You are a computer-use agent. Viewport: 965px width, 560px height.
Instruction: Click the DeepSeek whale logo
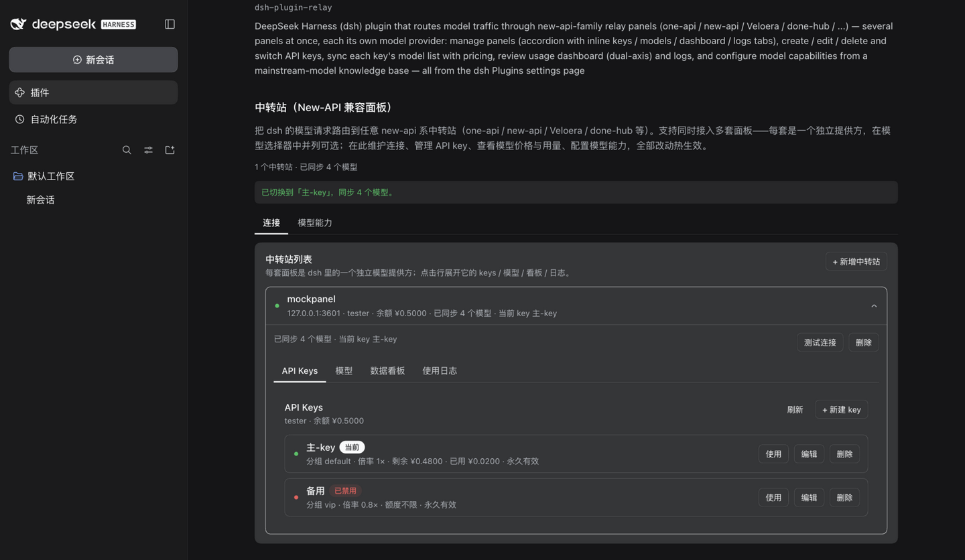(x=18, y=24)
